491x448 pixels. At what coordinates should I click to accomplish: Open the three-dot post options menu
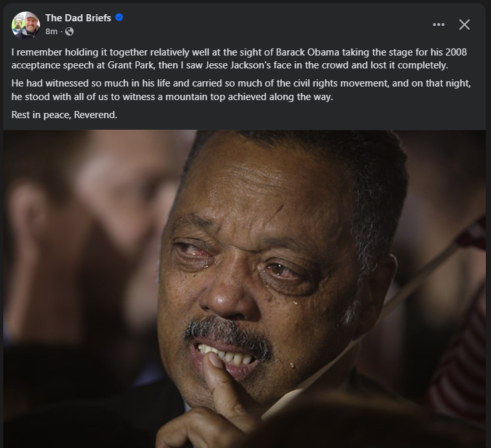click(439, 25)
